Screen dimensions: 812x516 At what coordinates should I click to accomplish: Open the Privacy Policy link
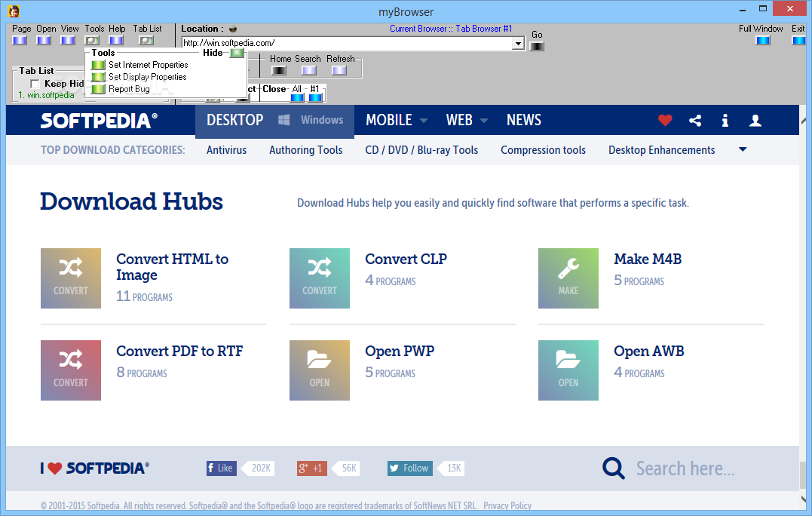(x=507, y=505)
